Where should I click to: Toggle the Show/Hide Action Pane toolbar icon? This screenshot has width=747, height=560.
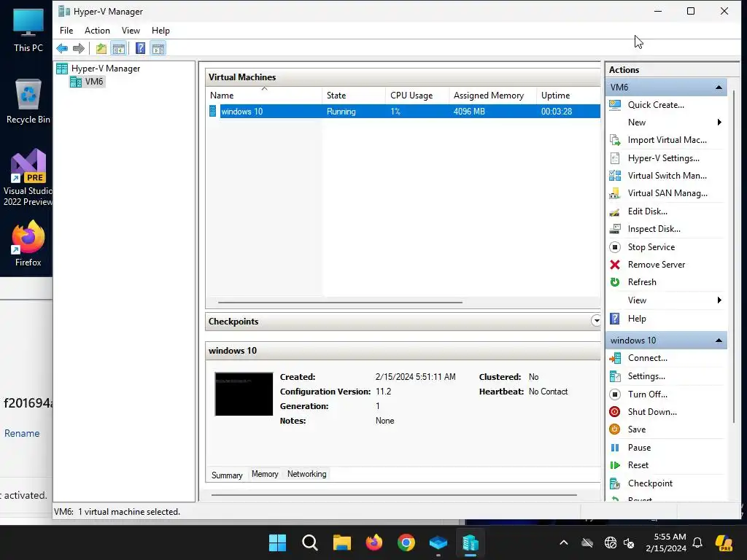click(x=158, y=49)
